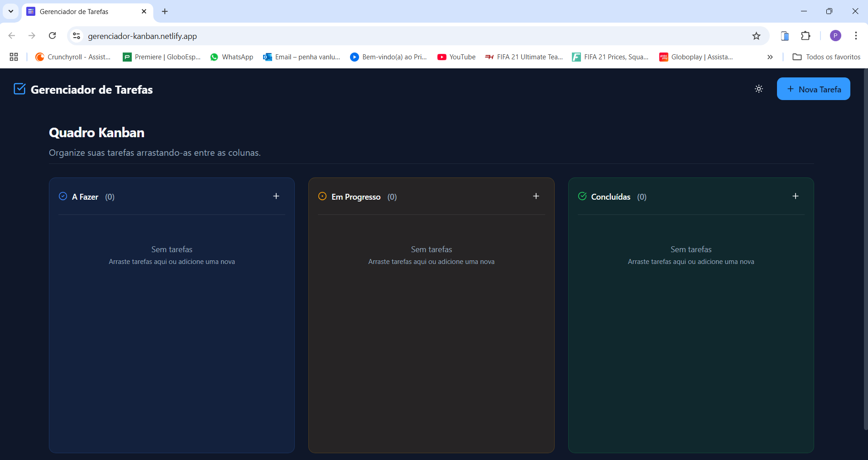Click the browser profile avatar
Viewport: 868px width, 460px height.
(x=835, y=36)
